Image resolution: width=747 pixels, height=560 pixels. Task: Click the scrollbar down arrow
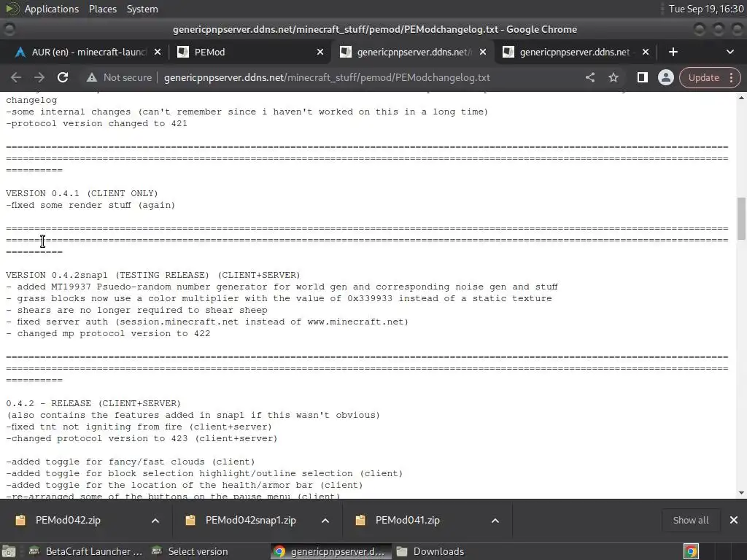coord(741,493)
